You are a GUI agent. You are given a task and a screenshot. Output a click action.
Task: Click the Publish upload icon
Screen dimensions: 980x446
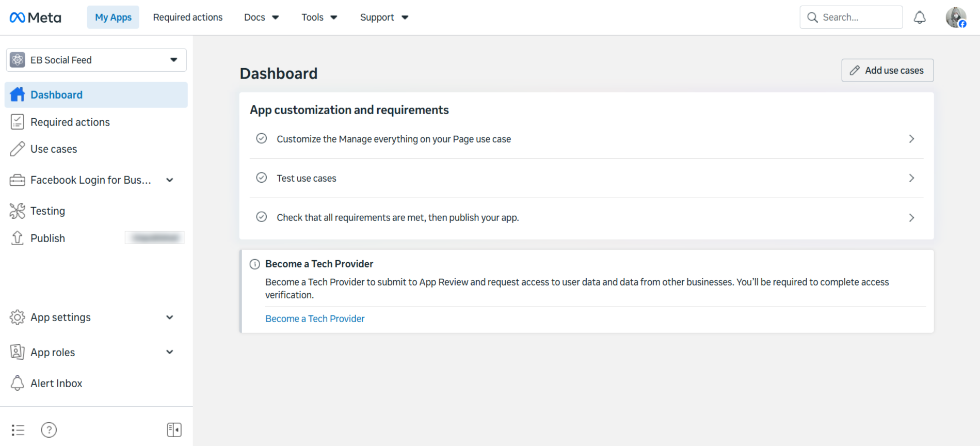pos(17,238)
